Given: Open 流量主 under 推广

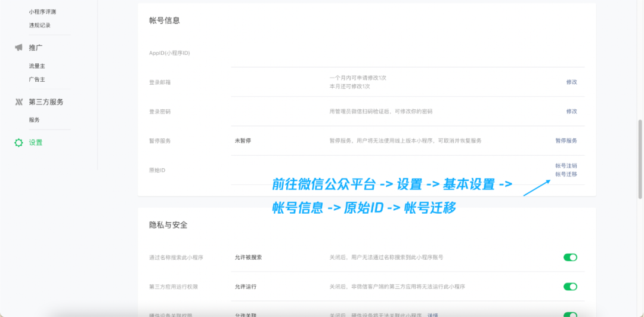Looking at the screenshot, I should click(37, 66).
